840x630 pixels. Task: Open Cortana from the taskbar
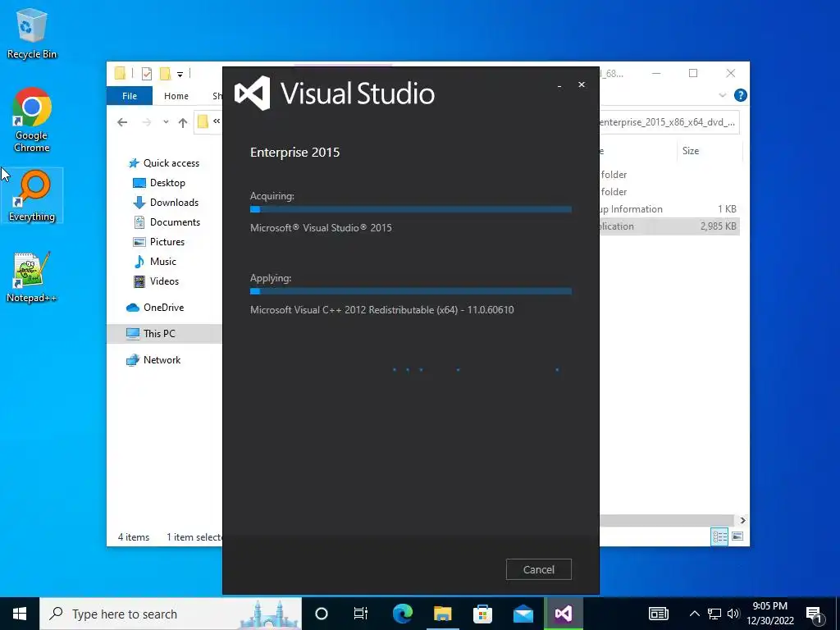click(322, 614)
